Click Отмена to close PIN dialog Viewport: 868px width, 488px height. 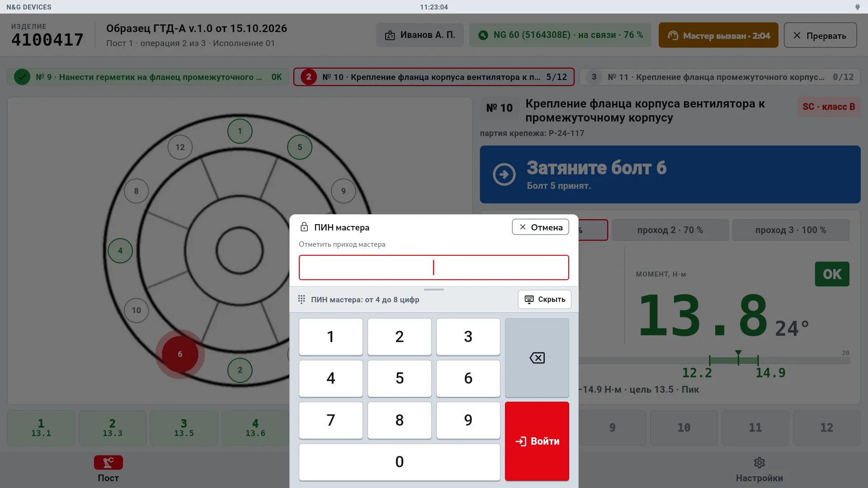(540, 227)
